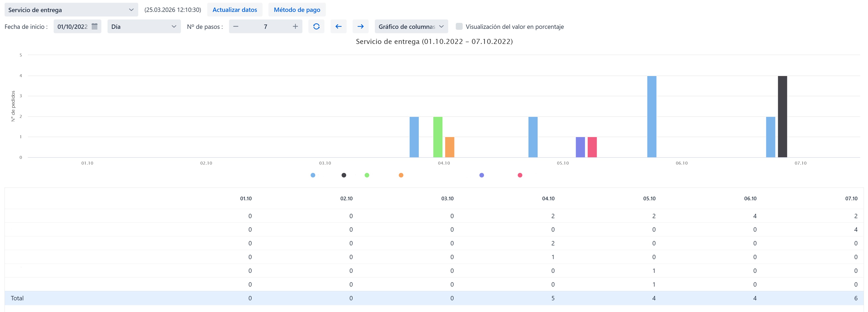Open the Día interval dropdown
Viewport: 868px width, 312px height.
point(144,27)
